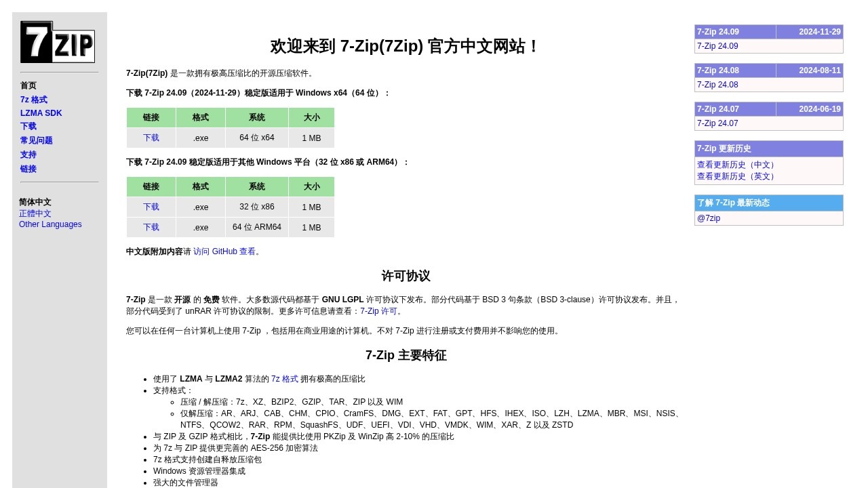This screenshot has width=868, height=488.
Task: Open 7-Zip 24.09 release link
Action: click(717, 46)
